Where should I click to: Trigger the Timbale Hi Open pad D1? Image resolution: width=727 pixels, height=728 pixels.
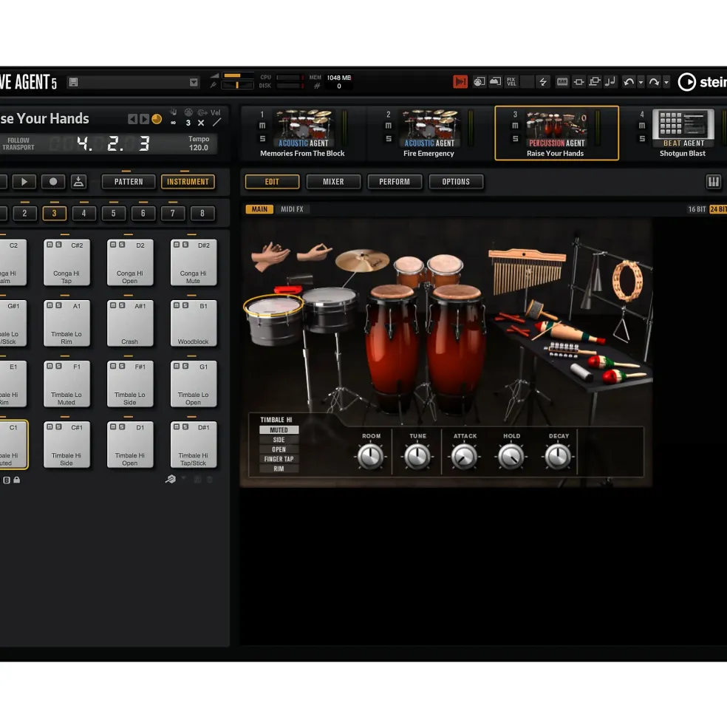tap(130, 445)
